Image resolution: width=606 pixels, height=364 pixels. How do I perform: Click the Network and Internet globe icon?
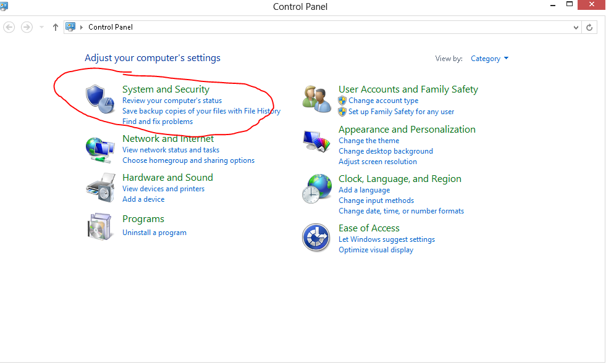click(99, 150)
